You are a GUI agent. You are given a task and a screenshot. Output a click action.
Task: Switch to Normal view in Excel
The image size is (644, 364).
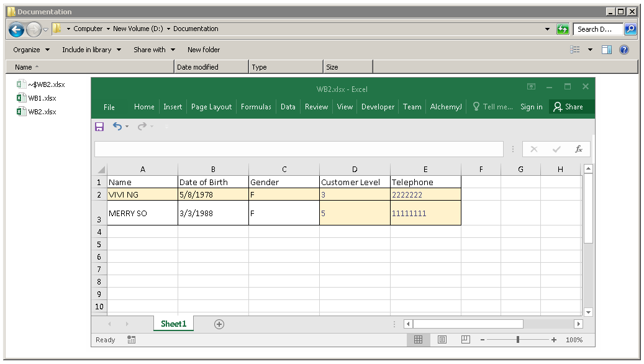418,340
